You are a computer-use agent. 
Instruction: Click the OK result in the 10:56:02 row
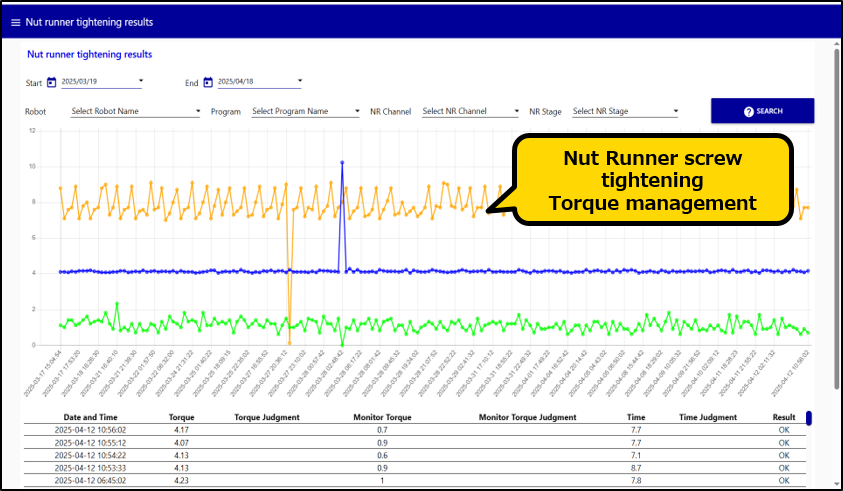[784, 430]
